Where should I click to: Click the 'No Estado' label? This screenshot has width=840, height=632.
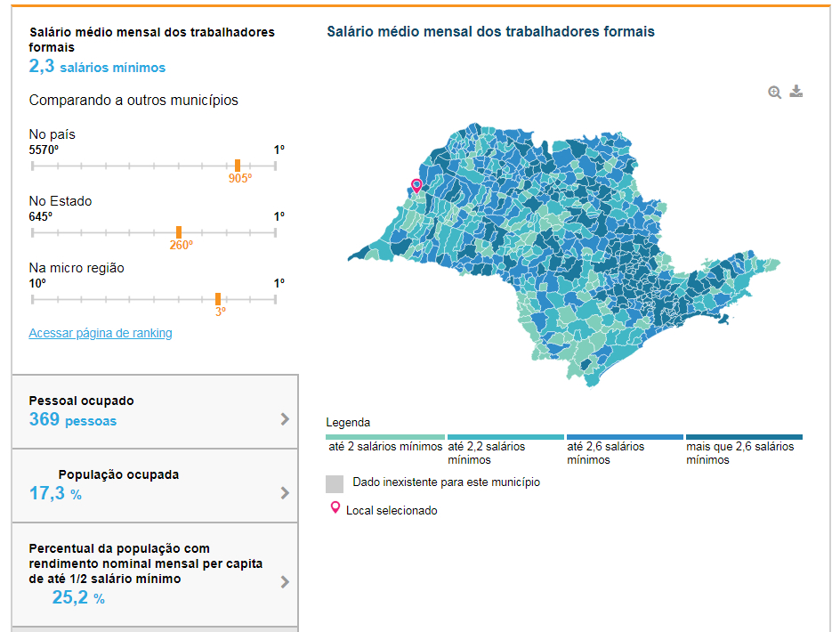(x=61, y=201)
